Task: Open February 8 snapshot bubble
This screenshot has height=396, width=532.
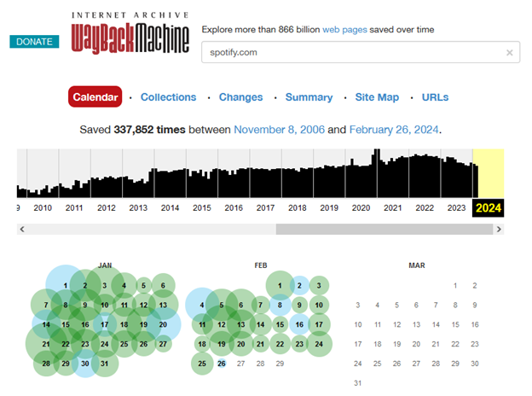Action: tap(280, 305)
